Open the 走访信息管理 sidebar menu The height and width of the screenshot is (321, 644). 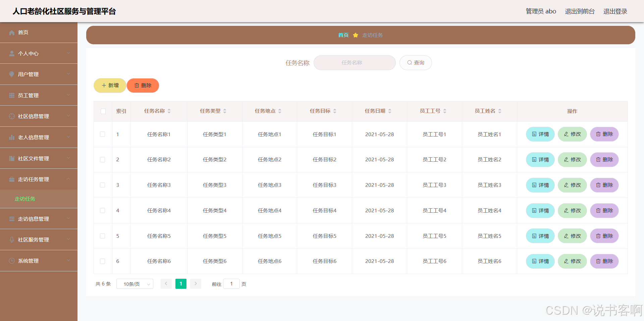coord(39,219)
